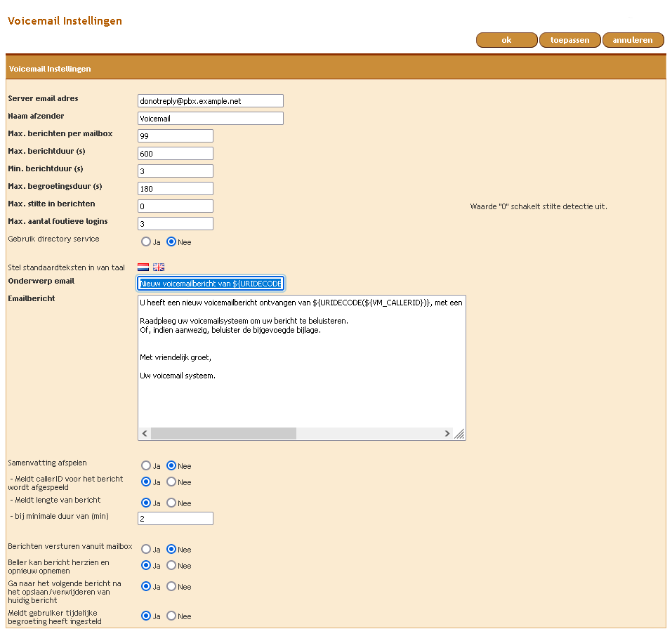
Task: Click the annuleren button
Action: click(633, 40)
